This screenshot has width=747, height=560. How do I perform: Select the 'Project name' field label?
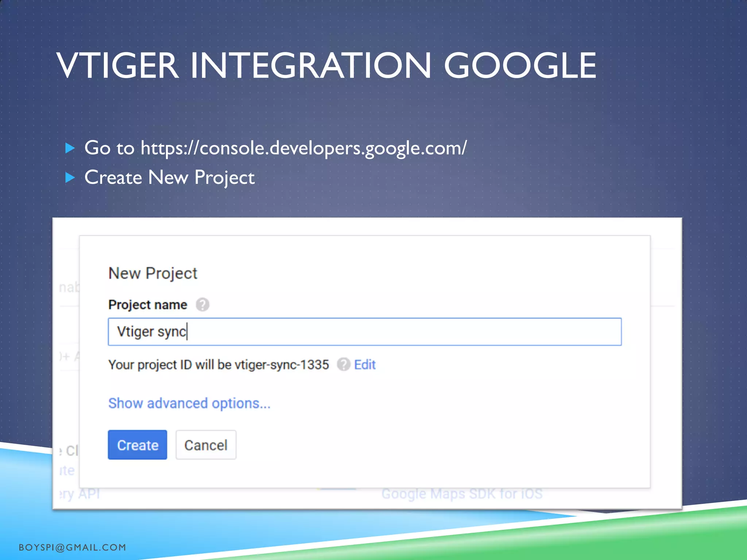tap(148, 305)
